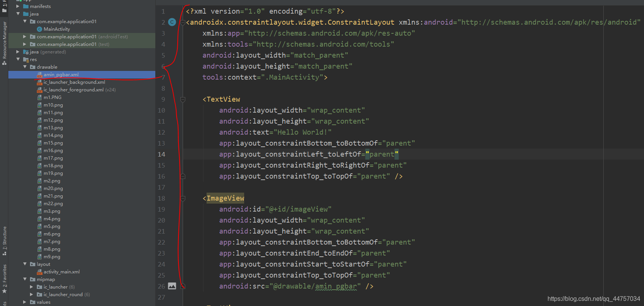
Task: Open the Structure tool window
Action: click(4, 241)
